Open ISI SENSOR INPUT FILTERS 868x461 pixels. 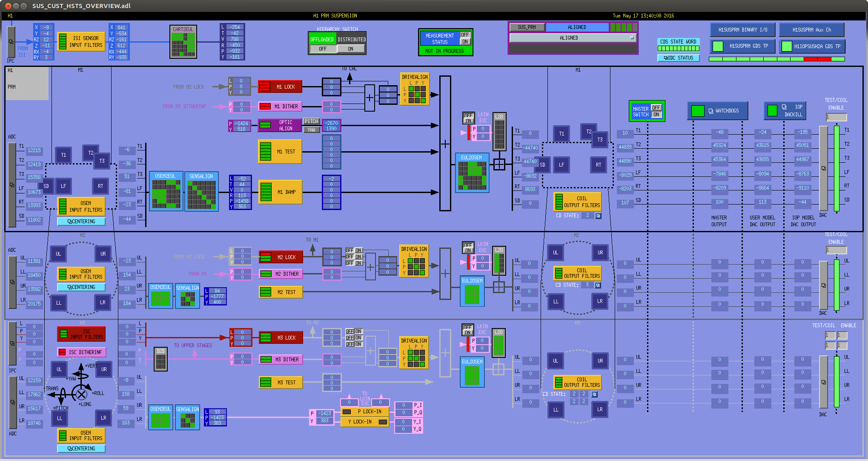tap(81, 42)
